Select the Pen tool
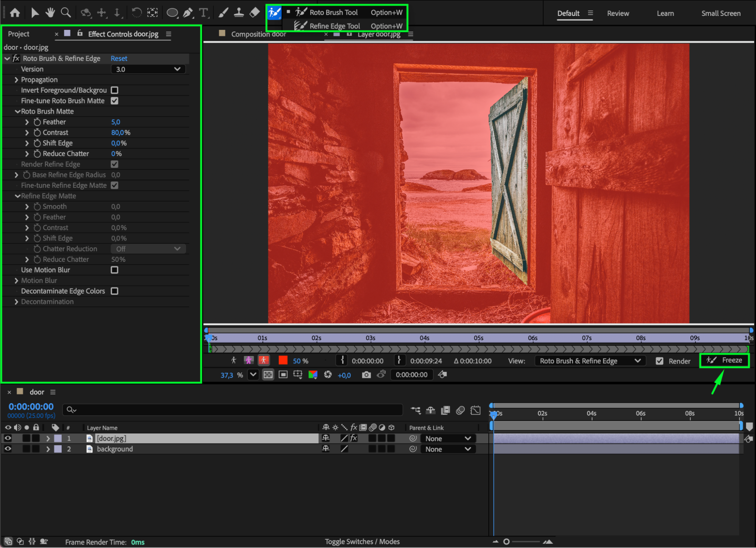This screenshot has height=548, width=756. [x=188, y=13]
